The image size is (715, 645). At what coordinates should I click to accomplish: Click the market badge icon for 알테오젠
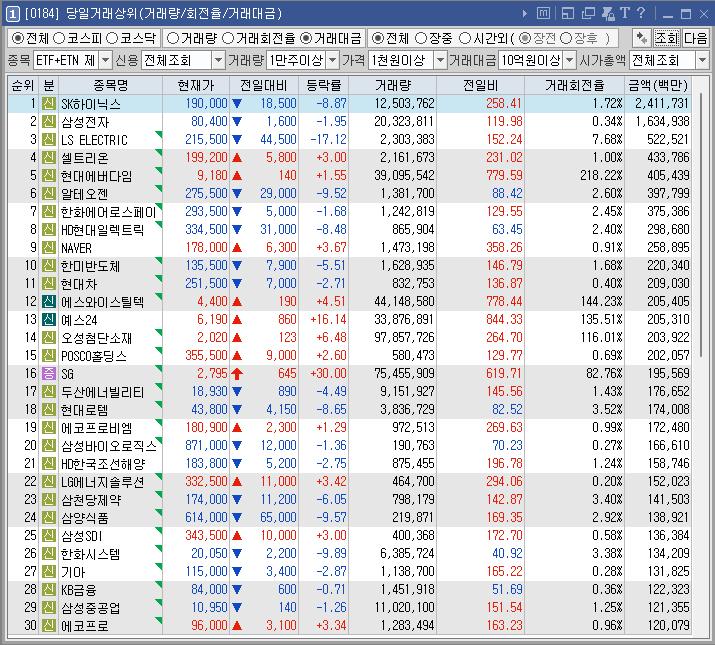pos(48,193)
